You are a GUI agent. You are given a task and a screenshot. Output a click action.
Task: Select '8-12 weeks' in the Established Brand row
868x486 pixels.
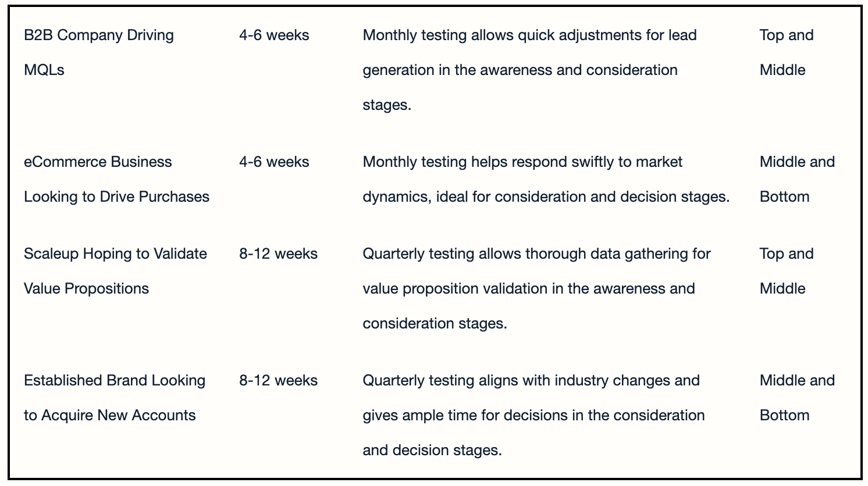tap(278, 381)
